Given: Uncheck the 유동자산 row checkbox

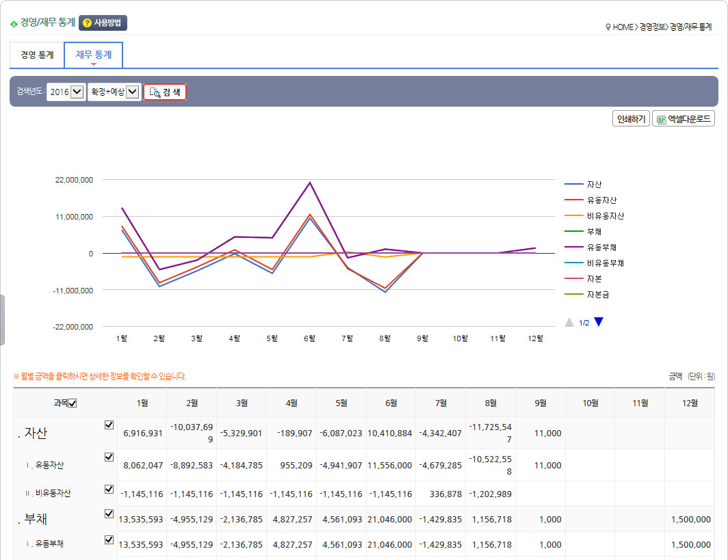Looking at the screenshot, I should click(x=109, y=457).
